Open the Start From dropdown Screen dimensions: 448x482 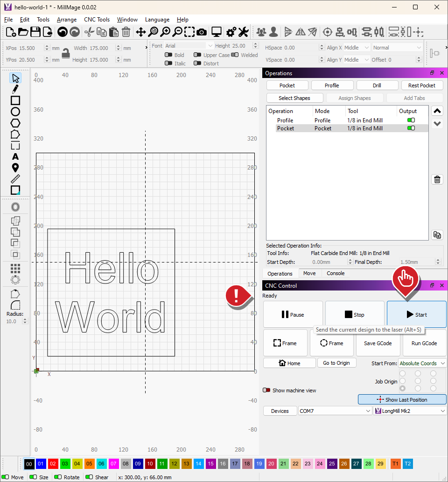point(422,363)
